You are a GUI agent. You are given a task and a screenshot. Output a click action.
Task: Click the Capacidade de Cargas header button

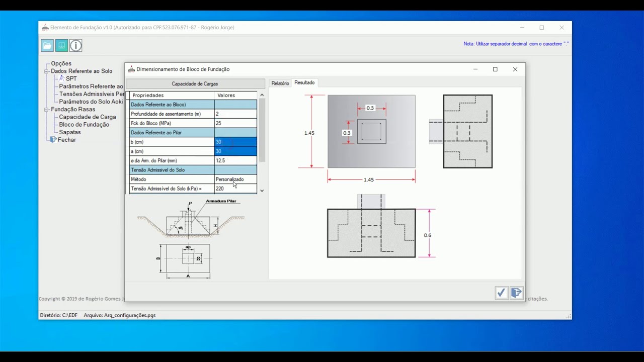coord(195,84)
